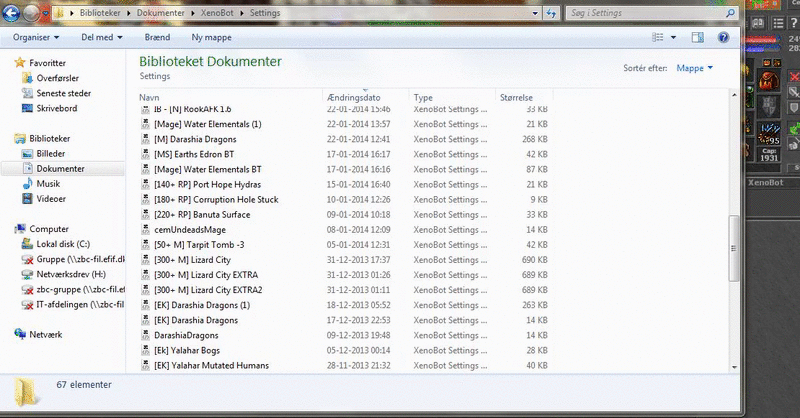
Task: Select file [220+ RP] Banuta Surface
Action: tap(202, 215)
